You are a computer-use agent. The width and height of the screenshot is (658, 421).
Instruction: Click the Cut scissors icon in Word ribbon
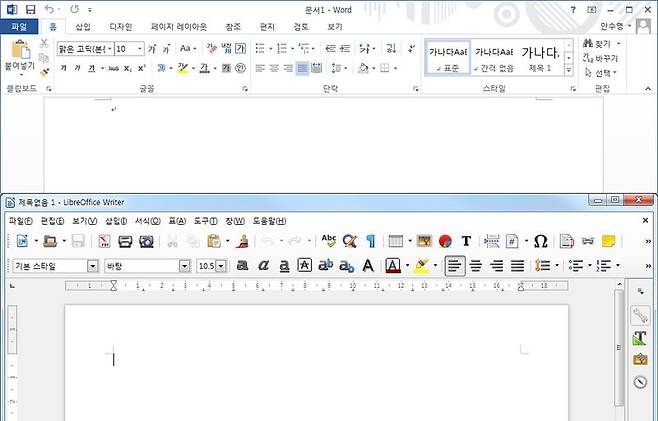[44, 43]
